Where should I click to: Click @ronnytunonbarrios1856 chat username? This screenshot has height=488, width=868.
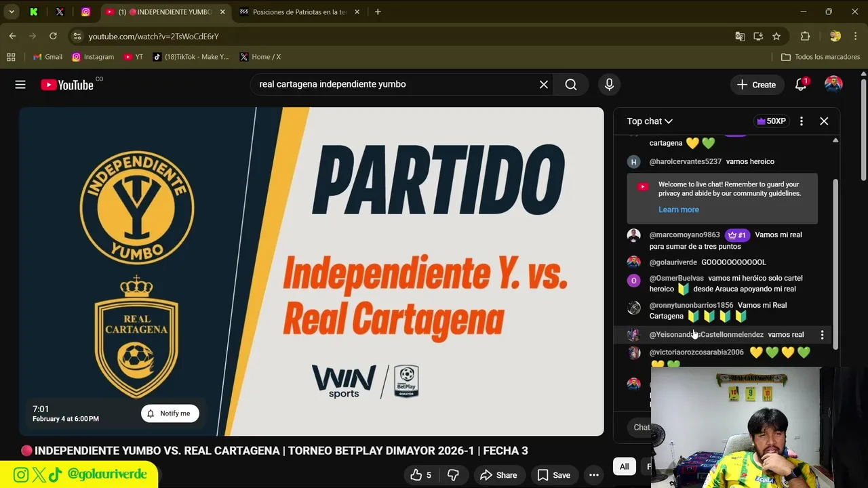691,305
